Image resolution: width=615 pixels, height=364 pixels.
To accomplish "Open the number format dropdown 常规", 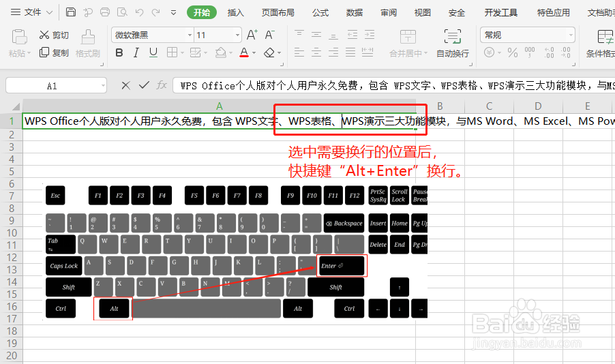I will pyautogui.click(x=570, y=35).
